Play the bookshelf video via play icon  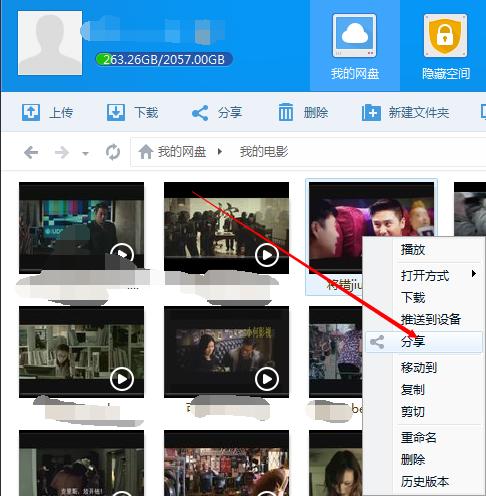click(x=122, y=379)
